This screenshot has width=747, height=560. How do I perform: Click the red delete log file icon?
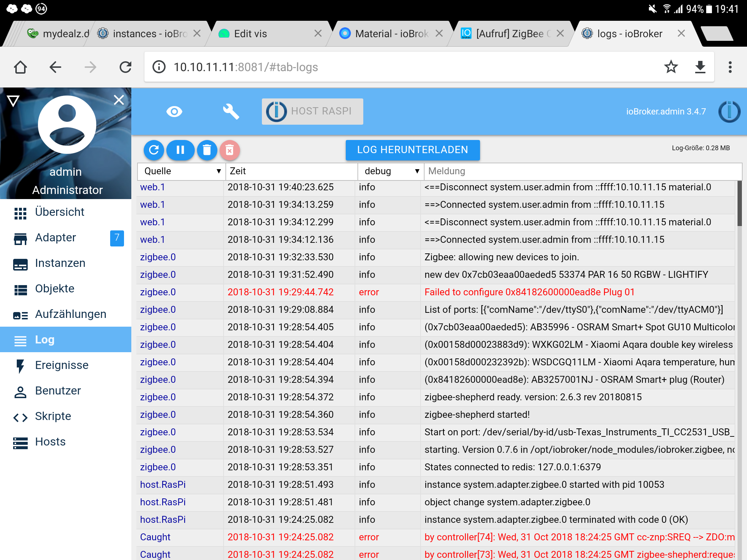pyautogui.click(x=229, y=150)
